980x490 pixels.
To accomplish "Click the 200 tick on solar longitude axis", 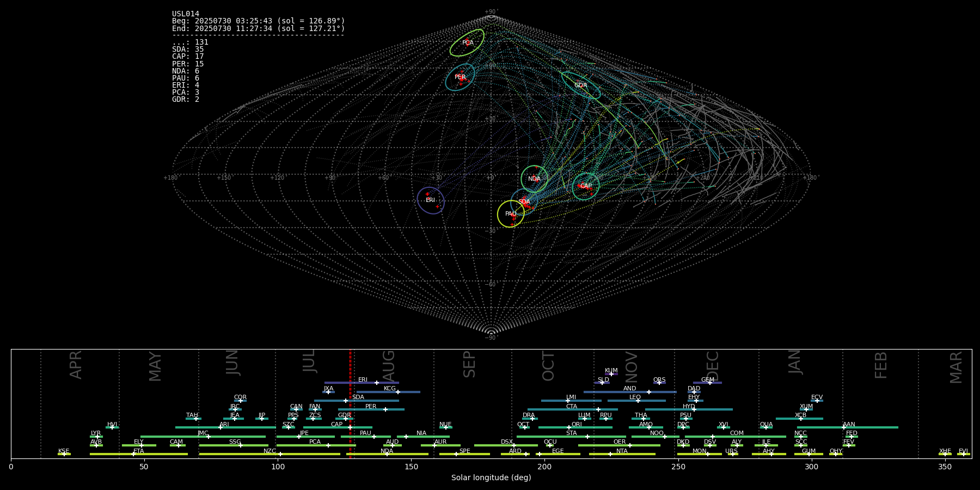I will pyautogui.click(x=544, y=467).
